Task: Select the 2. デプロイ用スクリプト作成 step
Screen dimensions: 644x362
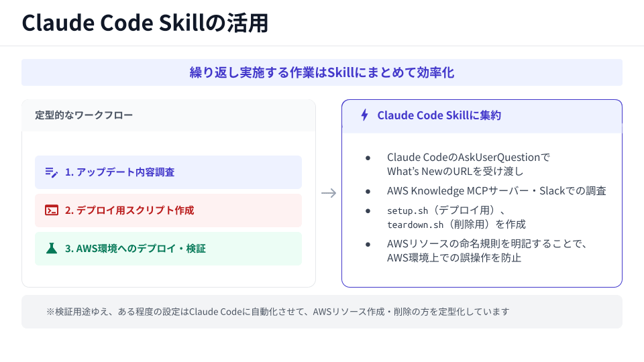Action: [168, 210]
